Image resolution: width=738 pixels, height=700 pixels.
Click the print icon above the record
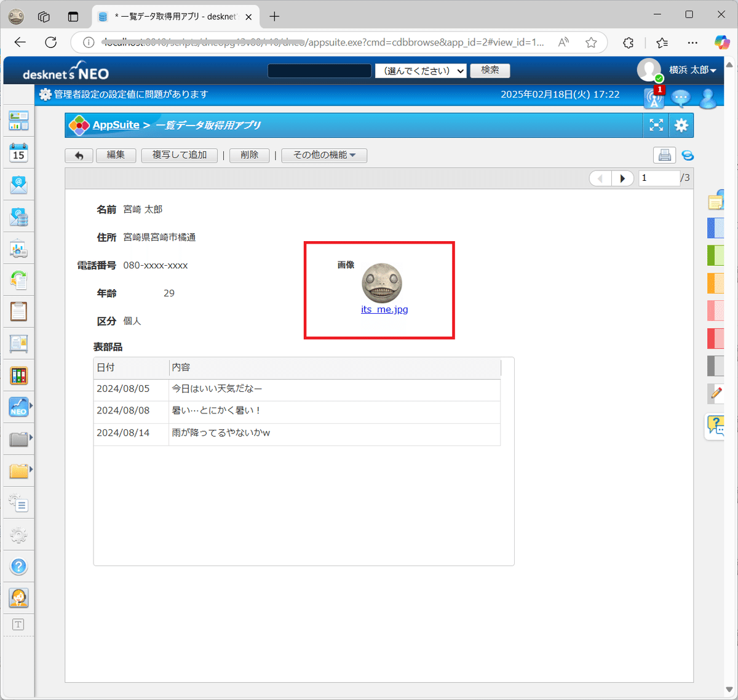point(664,155)
